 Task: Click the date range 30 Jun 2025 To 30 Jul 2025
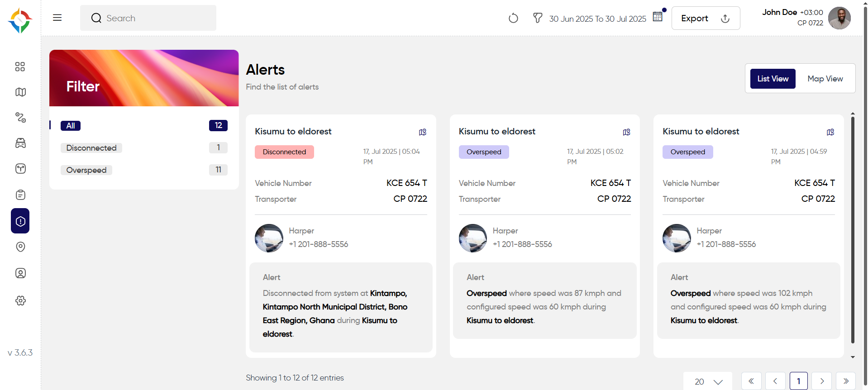597,19
